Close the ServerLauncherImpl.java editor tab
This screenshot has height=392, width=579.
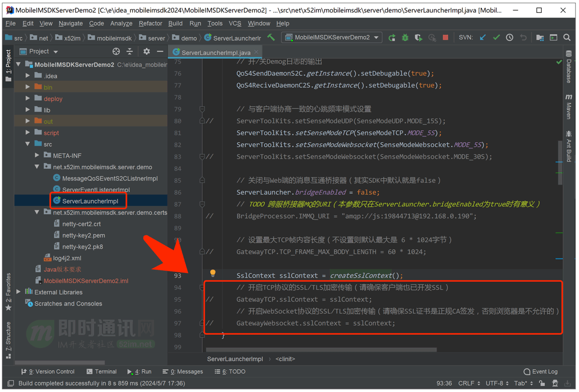point(257,52)
